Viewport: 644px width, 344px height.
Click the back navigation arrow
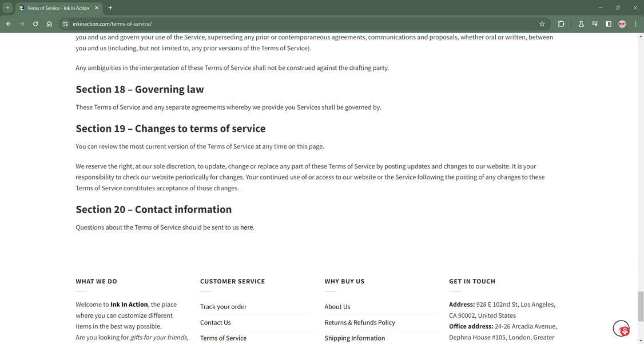click(8, 24)
